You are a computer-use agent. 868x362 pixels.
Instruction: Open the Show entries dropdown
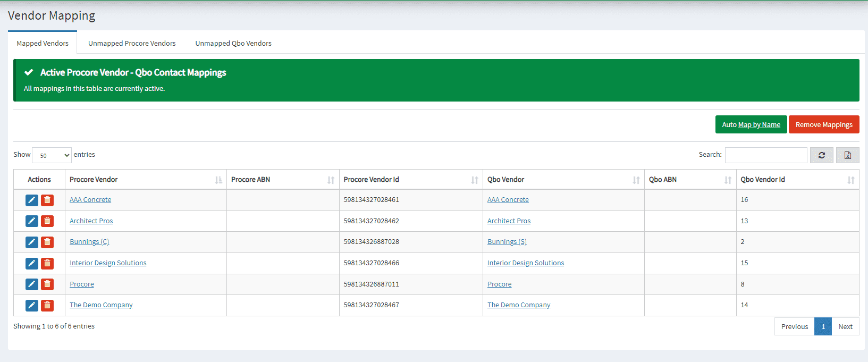(x=52, y=155)
